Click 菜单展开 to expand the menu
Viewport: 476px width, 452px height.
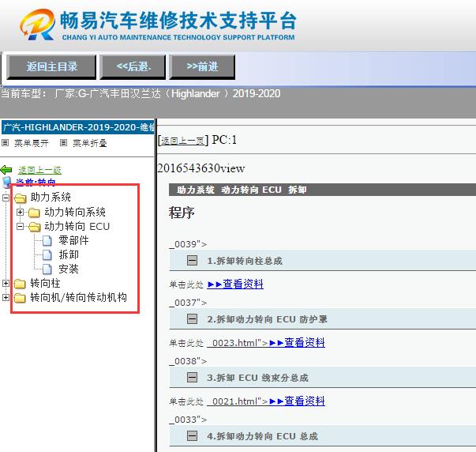(x=32, y=143)
